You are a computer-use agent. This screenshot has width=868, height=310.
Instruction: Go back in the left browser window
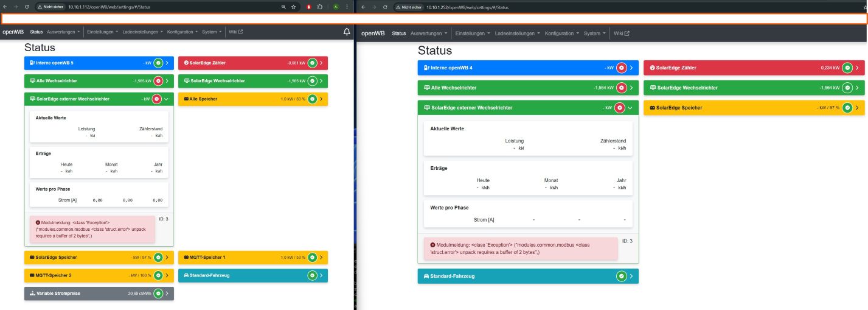6,7
